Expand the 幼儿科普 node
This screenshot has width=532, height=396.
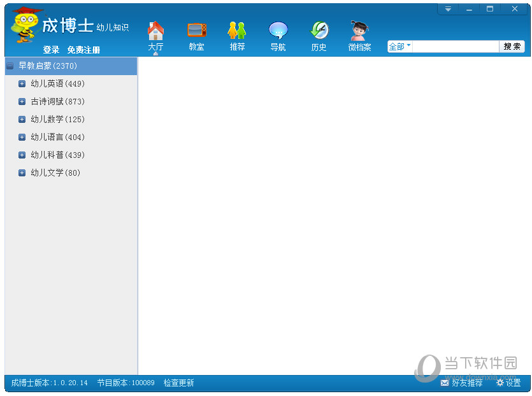click(x=22, y=155)
